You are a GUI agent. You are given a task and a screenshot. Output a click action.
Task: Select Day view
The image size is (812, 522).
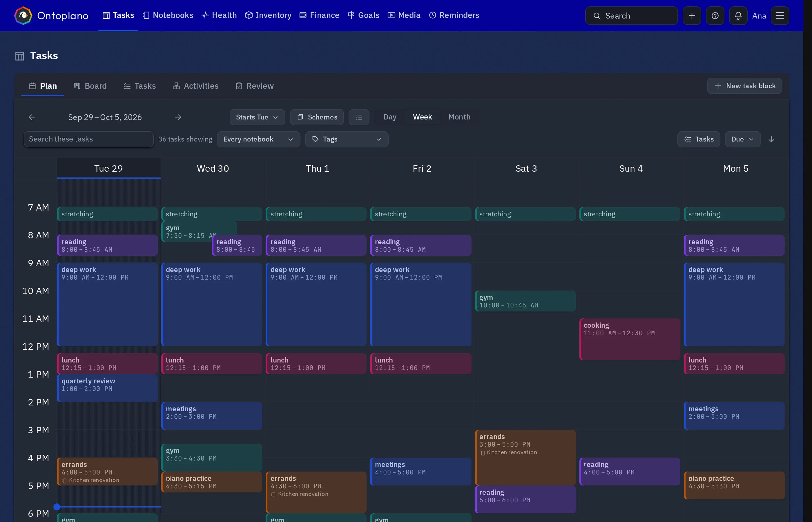tap(390, 117)
